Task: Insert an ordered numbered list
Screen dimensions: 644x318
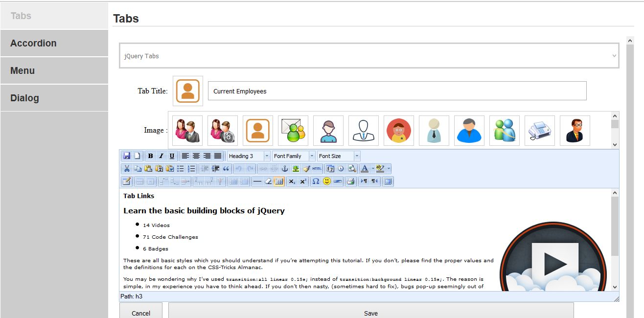Action: (x=191, y=169)
